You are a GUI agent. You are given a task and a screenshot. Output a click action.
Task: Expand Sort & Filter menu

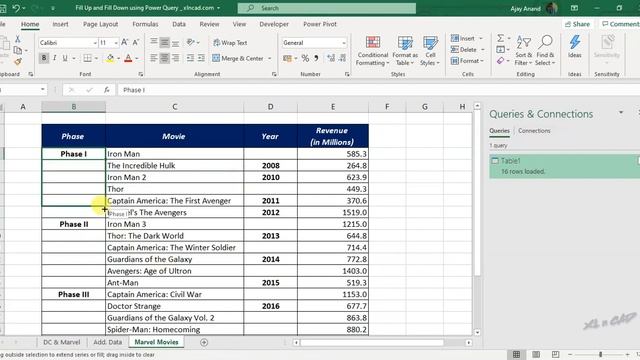tap(523, 51)
